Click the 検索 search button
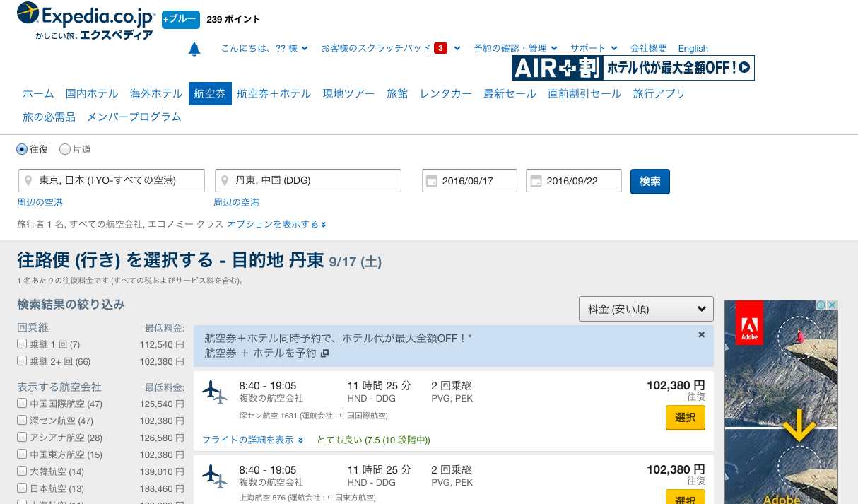Screen dimensions: 858x504 (x=650, y=181)
